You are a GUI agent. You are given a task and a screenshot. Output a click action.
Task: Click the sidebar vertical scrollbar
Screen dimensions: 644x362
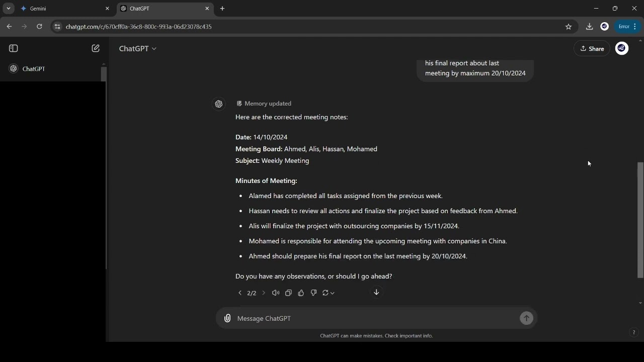pos(104,74)
